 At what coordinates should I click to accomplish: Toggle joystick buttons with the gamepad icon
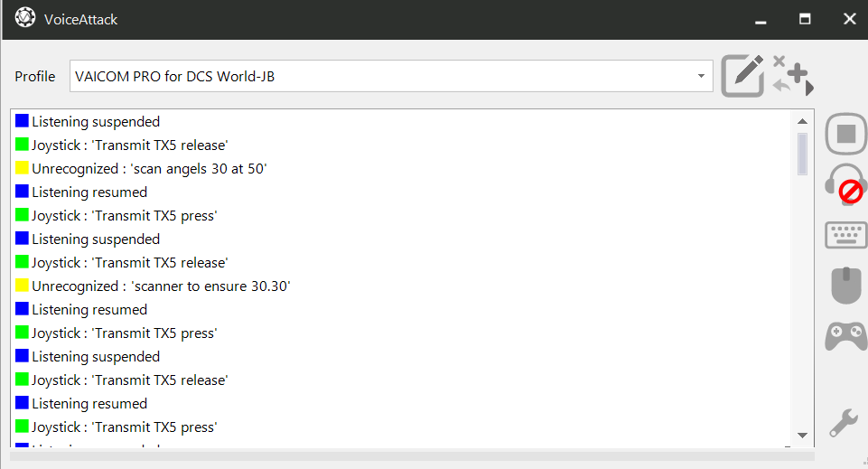pyautogui.click(x=845, y=336)
